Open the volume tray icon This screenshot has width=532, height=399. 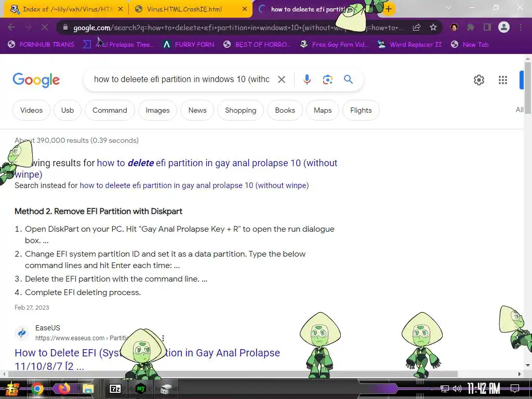coord(457,389)
